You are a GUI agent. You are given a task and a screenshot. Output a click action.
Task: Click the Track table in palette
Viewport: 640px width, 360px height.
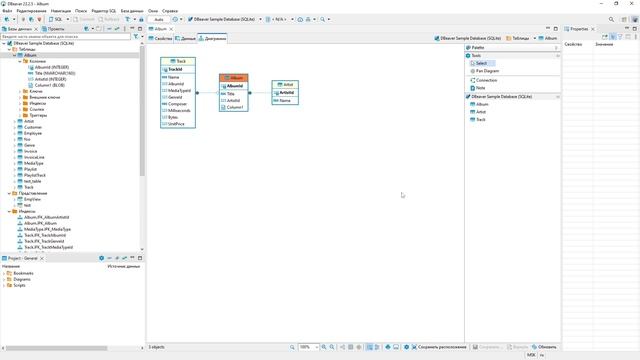[478, 120]
